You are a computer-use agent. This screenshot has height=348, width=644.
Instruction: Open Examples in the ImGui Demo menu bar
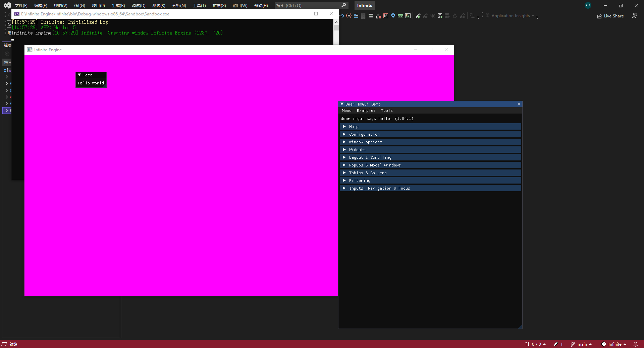click(x=366, y=111)
